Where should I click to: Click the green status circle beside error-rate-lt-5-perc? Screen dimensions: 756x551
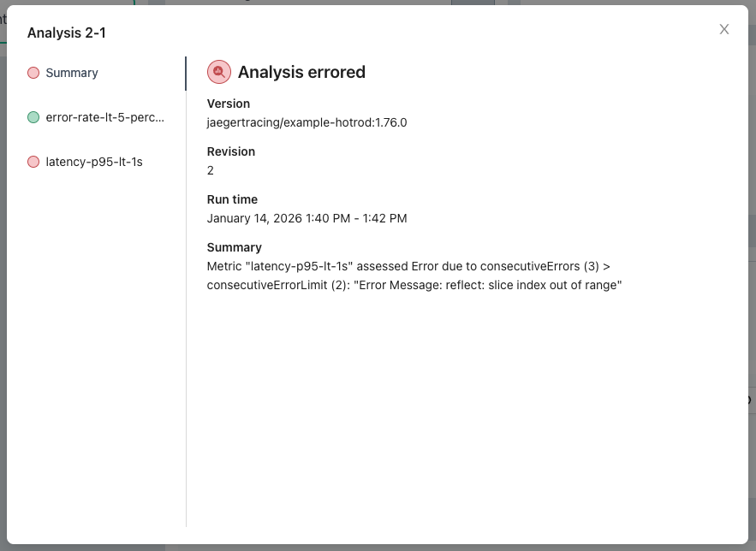pyautogui.click(x=34, y=117)
